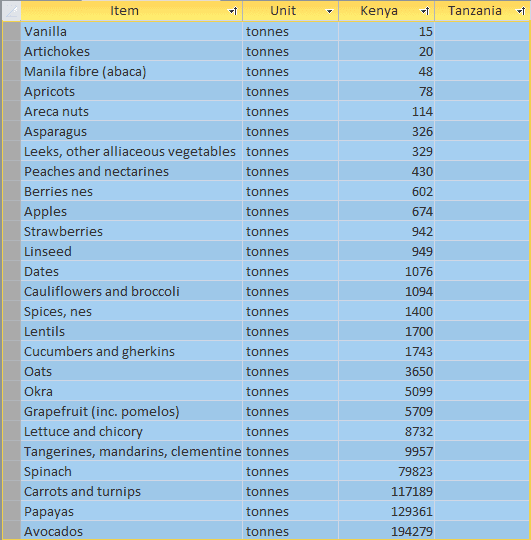The height and width of the screenshot is (540, 531).
Task: Select the row selector for Avocados
Action: 11,531
